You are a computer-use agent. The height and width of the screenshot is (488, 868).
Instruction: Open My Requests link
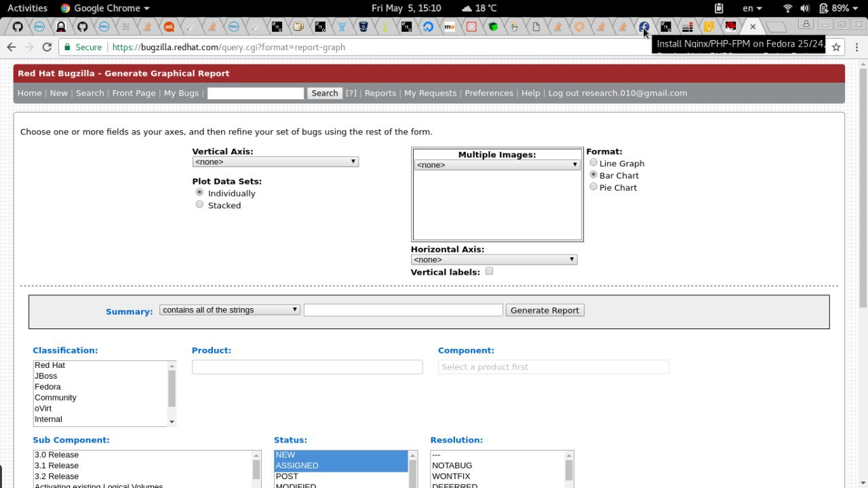point(431,93)
